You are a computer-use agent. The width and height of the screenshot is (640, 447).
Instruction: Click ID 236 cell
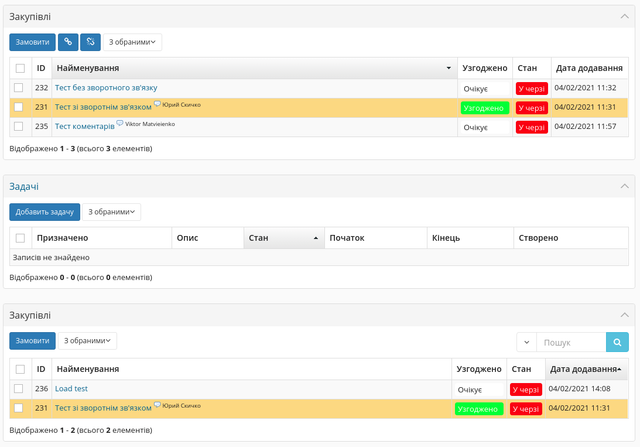(42, 389)
